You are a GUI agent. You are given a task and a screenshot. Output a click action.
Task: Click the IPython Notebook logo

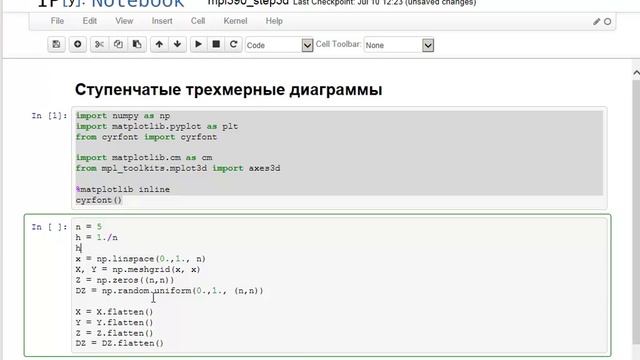coord(111,3)
